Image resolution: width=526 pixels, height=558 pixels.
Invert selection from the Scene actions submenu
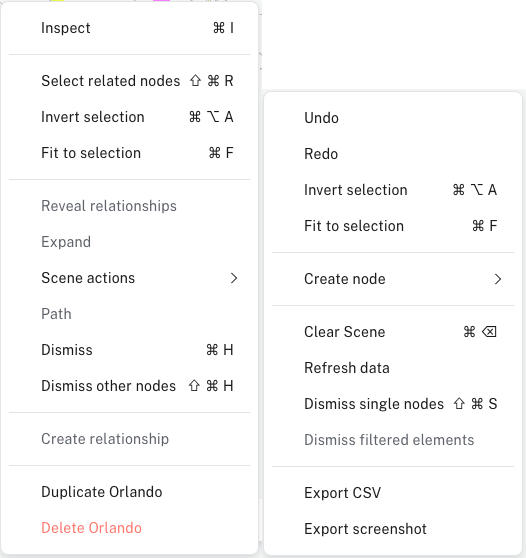point(393,190)
